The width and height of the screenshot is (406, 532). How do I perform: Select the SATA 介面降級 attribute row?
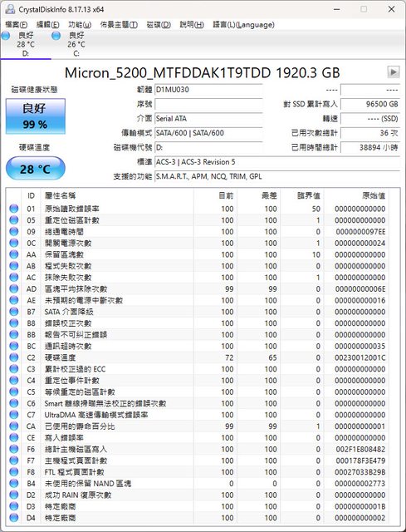[198, 312]
